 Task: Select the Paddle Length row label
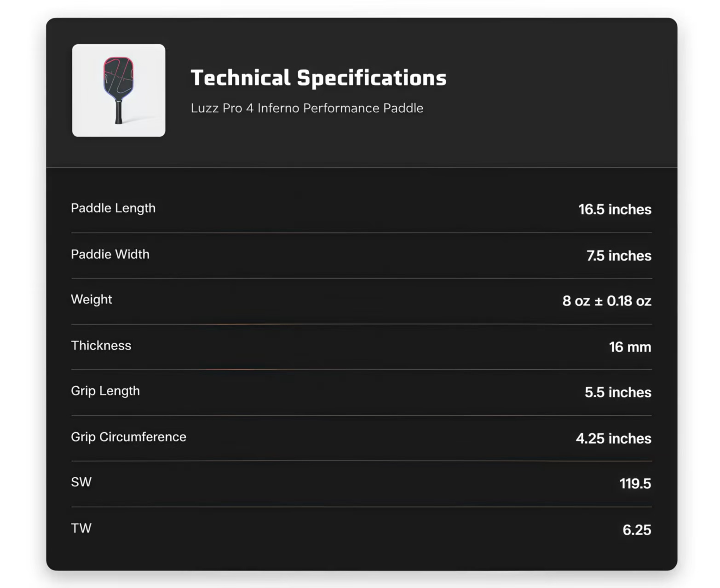pyautogui.click(x=113, y=208)
